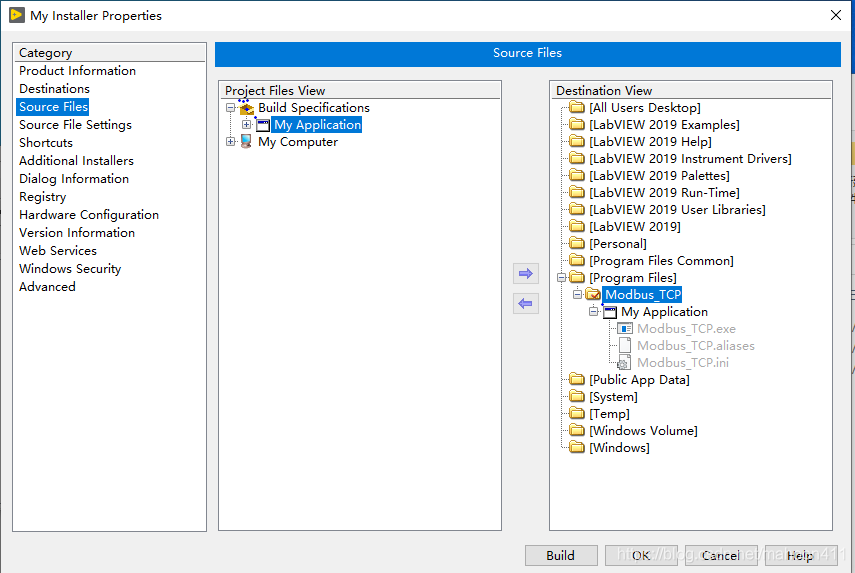Click the System folder icon
This screenshot has height=573, width=855.
577,396
